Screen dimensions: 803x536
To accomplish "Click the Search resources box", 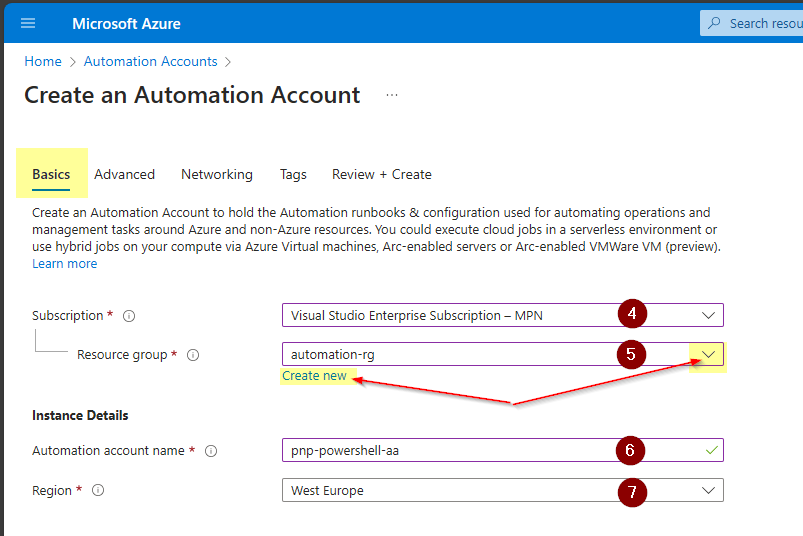I will (751, 23).
